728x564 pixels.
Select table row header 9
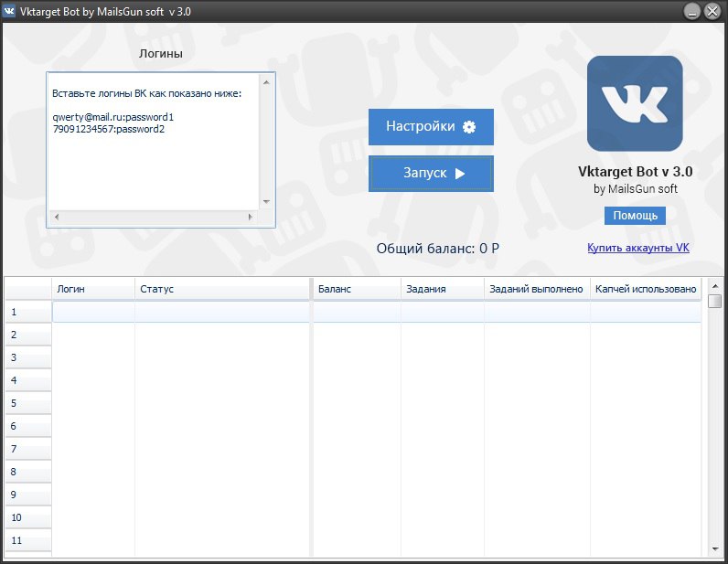(x=28, y=495)
